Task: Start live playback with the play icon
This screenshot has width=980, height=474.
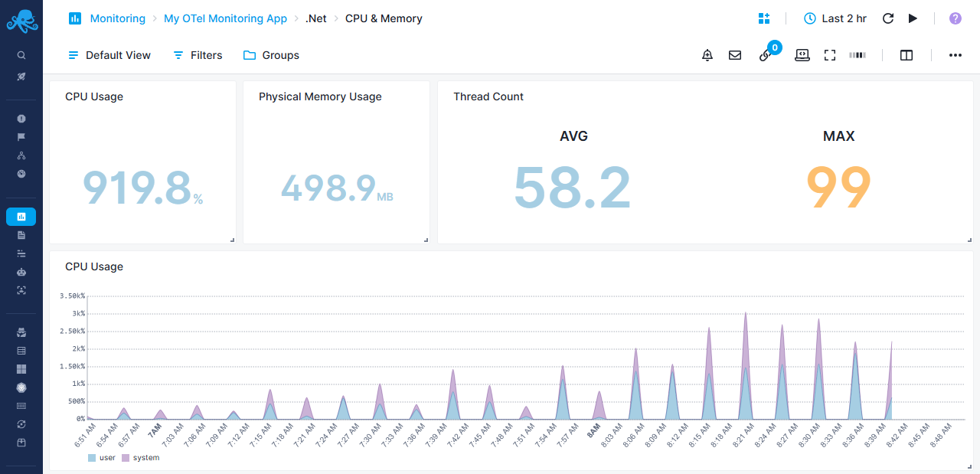Action: (x=913, y=18)
